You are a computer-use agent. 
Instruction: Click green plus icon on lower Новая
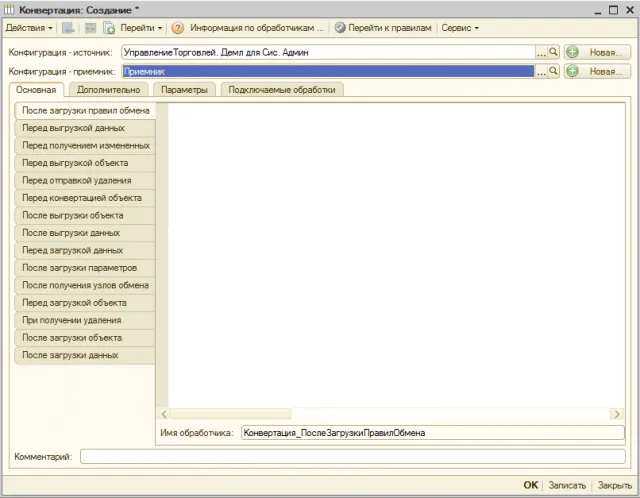[x=573, y=71]
